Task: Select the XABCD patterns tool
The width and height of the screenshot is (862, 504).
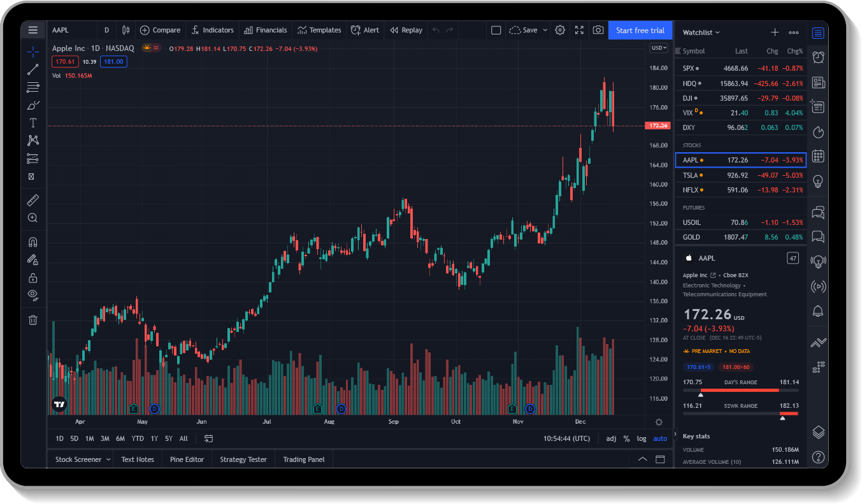Action: pos(33,141)
